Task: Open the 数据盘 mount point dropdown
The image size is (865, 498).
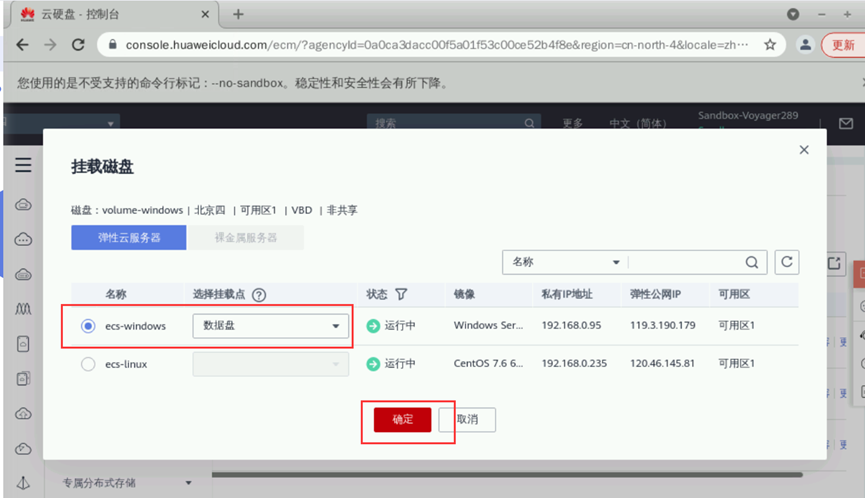Action: tap(270, 326)
